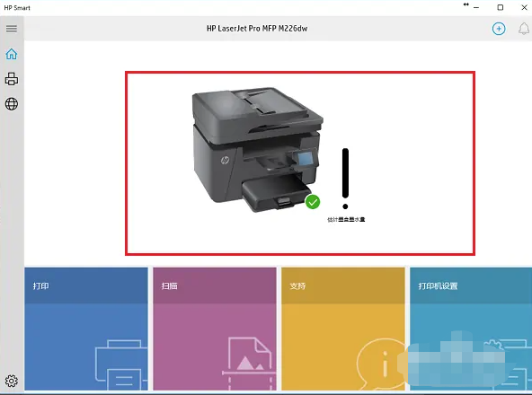Open the 支持 tile
The height and width of the screenshot is (395, 532).
(x=343, y=329)
